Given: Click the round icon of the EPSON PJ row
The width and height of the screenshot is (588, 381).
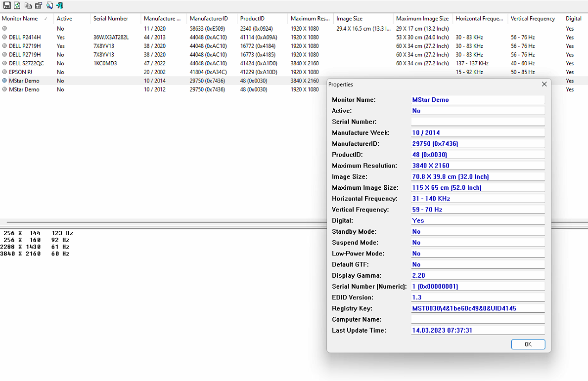Looking at the screenshot, I should (4, 72).
